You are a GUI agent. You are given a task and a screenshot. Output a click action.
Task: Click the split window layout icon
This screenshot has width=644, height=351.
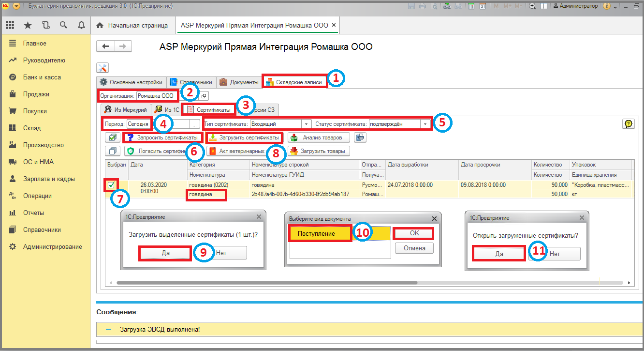tap(544, 6)
